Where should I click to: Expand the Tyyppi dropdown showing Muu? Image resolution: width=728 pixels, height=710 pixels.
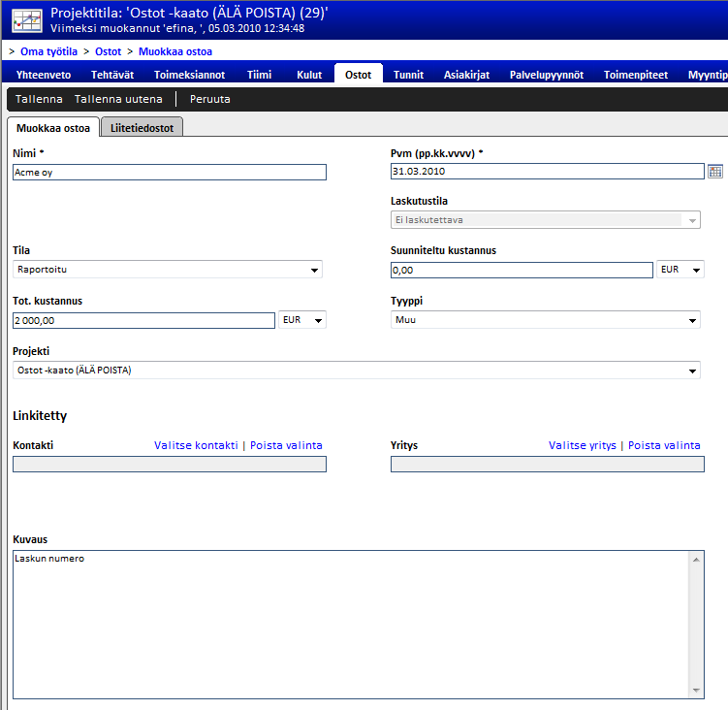point(546,320)
